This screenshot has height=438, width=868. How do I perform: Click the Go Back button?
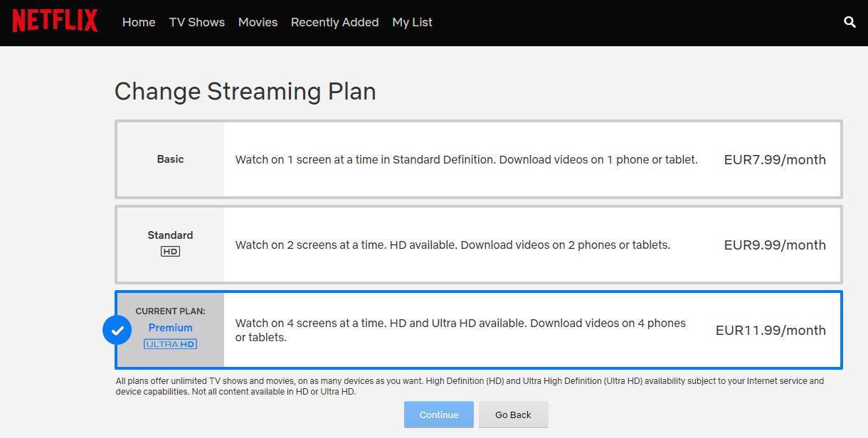click(514, 415)
